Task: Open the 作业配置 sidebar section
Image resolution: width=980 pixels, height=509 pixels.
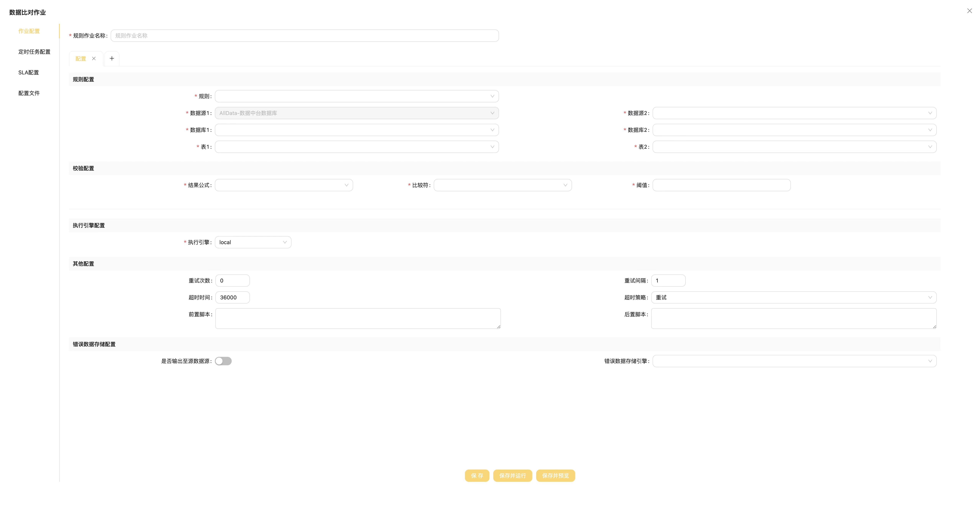Action: pos(29,31)
